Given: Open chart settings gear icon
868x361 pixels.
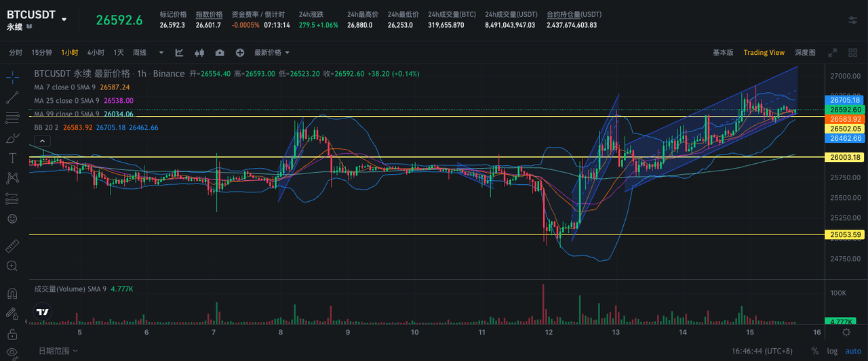Looking at the screenshot, I should [846, 332].
